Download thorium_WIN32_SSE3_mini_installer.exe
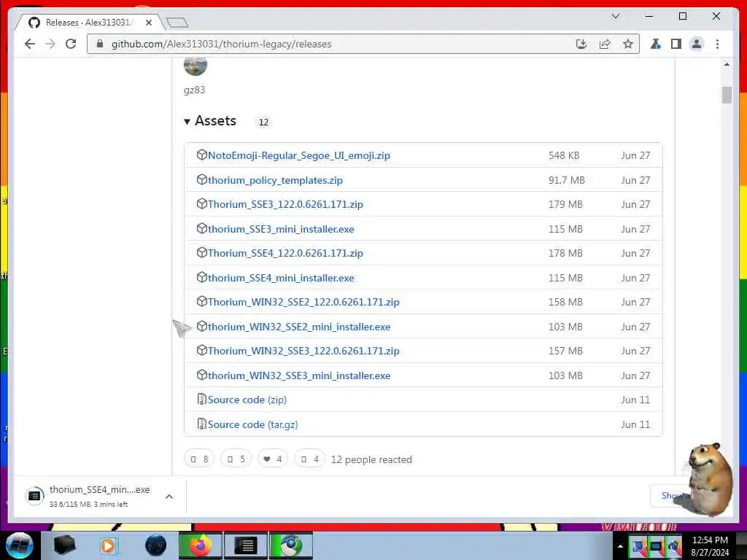Image resolution: width=747 pixels, height=560 pixels. coord(298,376)
